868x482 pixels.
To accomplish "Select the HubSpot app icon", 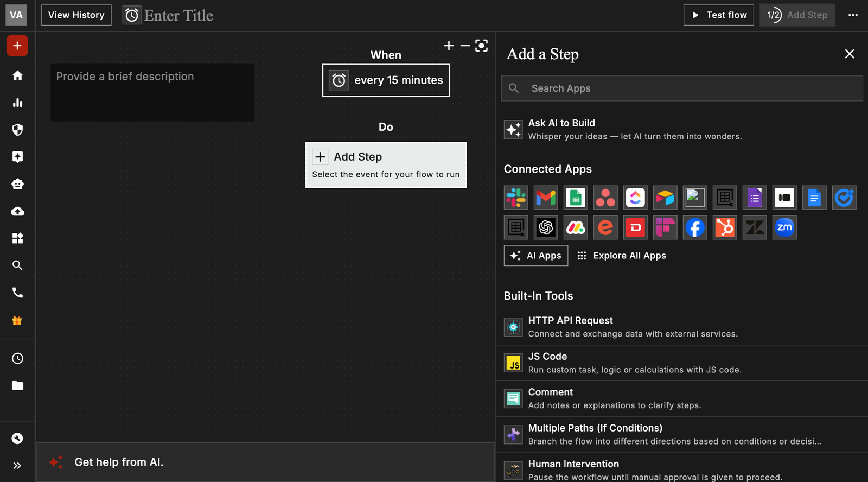I will (x=725, y=227).
